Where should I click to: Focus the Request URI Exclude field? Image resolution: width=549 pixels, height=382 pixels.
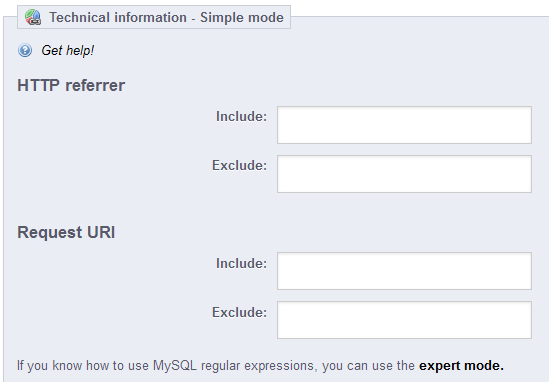coord(404,320)
